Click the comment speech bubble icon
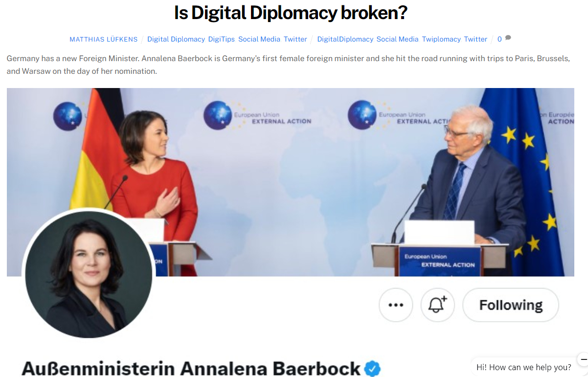The image size is (588, 377). tap(508, 38)
